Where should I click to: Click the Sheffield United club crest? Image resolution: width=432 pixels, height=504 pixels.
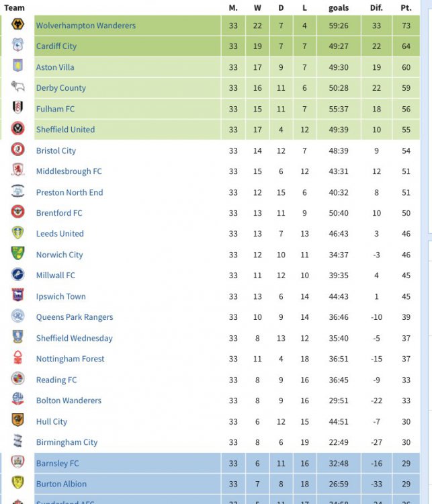[18, 129]
